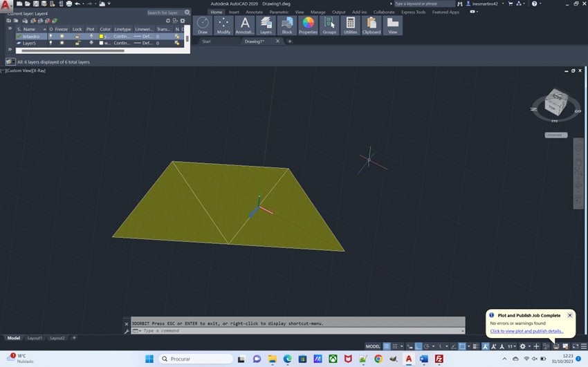Viewport: 588px width, 367px height.
Task: Toggle the tetaedro layer On lightbulb
Action: (x=50, y=37)
